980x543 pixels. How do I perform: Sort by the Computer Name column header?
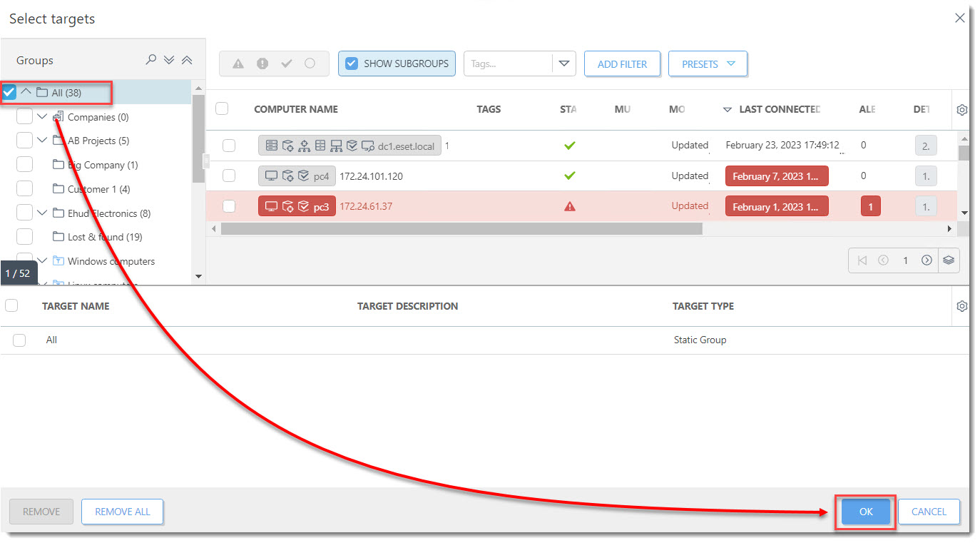coord(296,109)
